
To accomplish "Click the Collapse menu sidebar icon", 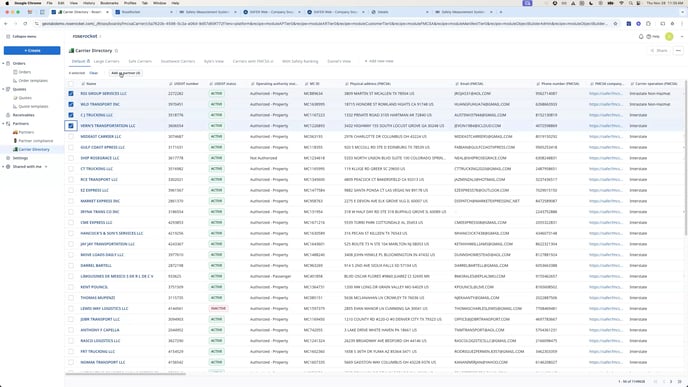I will click(8, 36).
